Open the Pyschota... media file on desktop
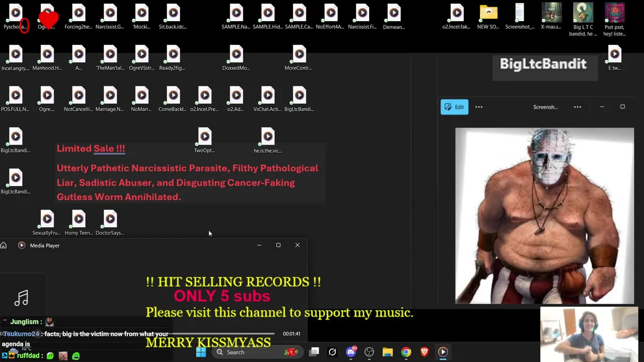Image resolution: width=644 pixels, height=362 pixels. click(x=15, y=17)
